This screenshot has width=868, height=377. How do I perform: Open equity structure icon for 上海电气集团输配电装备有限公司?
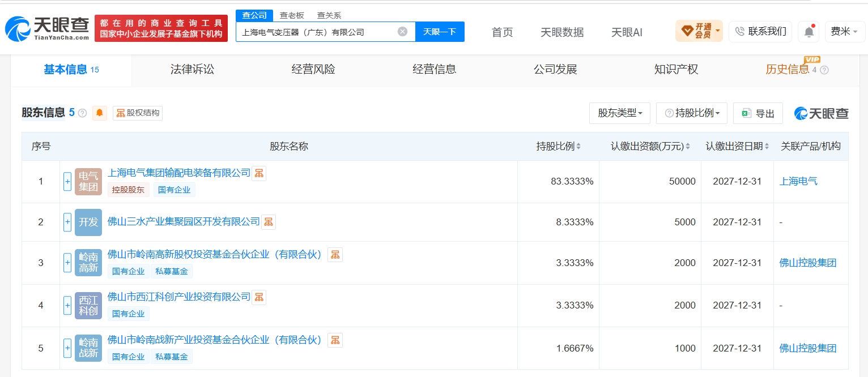[259, 173]
